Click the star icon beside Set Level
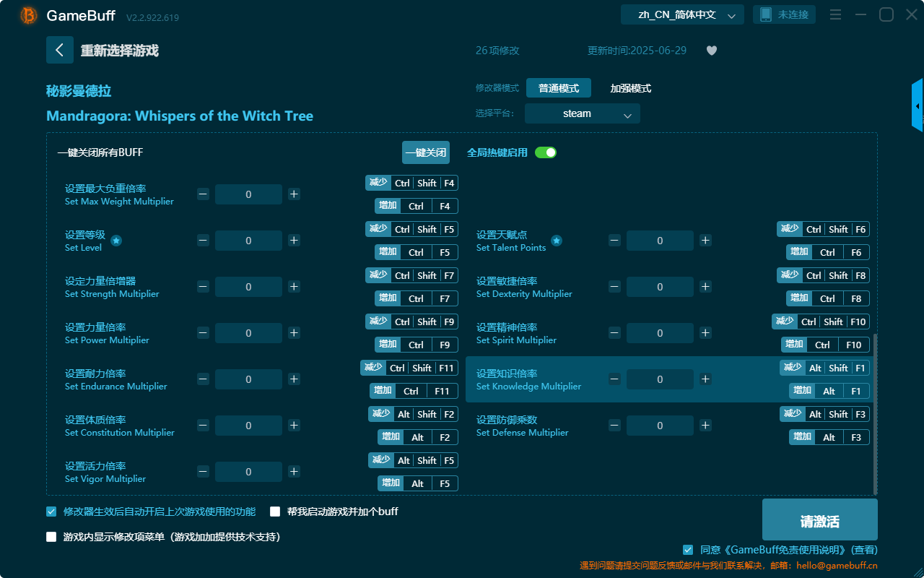Screen dimensions: 924x578 point(116,241)
